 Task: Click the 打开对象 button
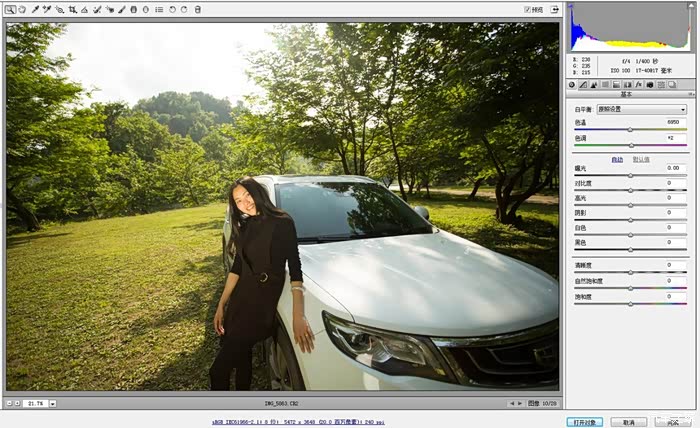pos(583,422)
